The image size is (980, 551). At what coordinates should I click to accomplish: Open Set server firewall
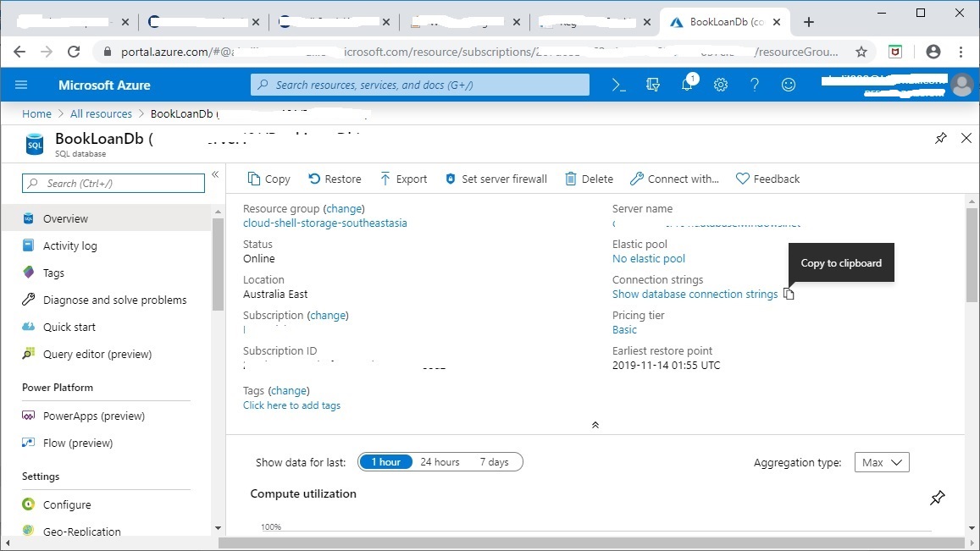(496, 179)
